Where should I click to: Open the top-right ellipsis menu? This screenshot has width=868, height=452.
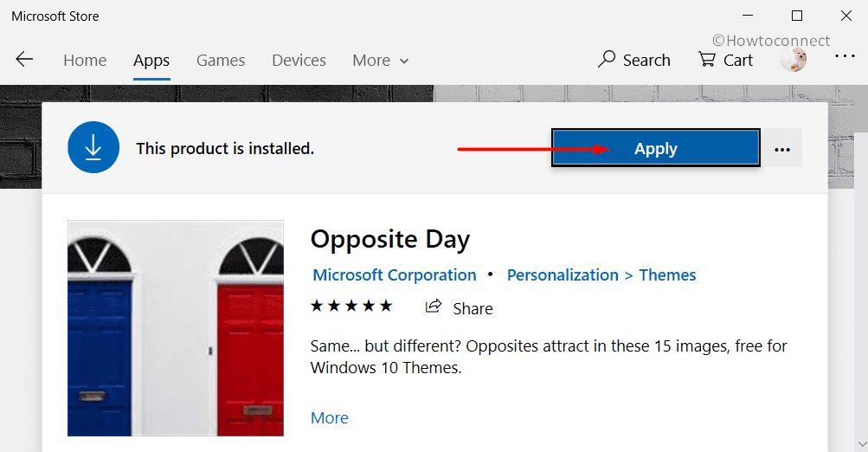[845, 56]
